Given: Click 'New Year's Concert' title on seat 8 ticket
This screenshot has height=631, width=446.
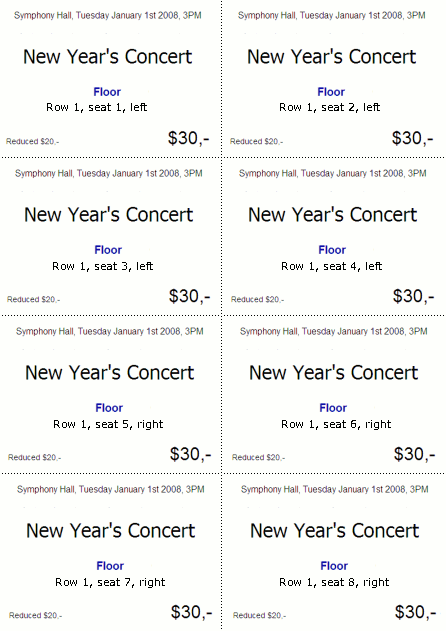Looking at the screenshot, I should pyautogui.click(x=334, y=530).
